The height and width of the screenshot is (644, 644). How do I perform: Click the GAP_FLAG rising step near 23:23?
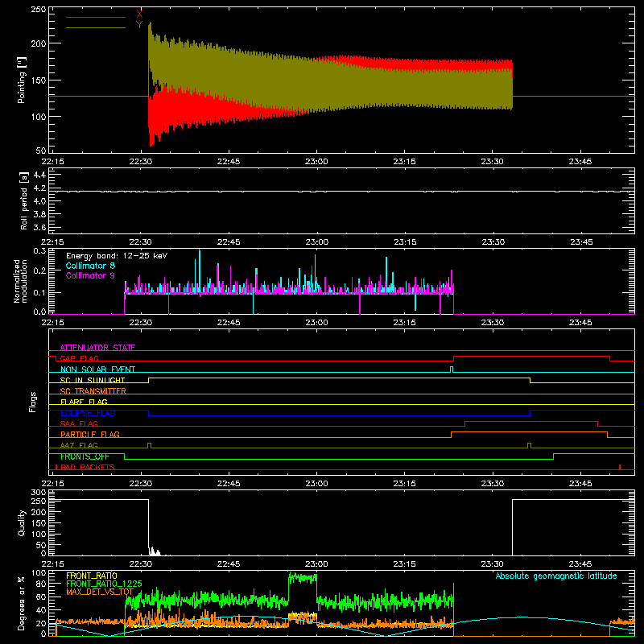click(x=453, y=358)
